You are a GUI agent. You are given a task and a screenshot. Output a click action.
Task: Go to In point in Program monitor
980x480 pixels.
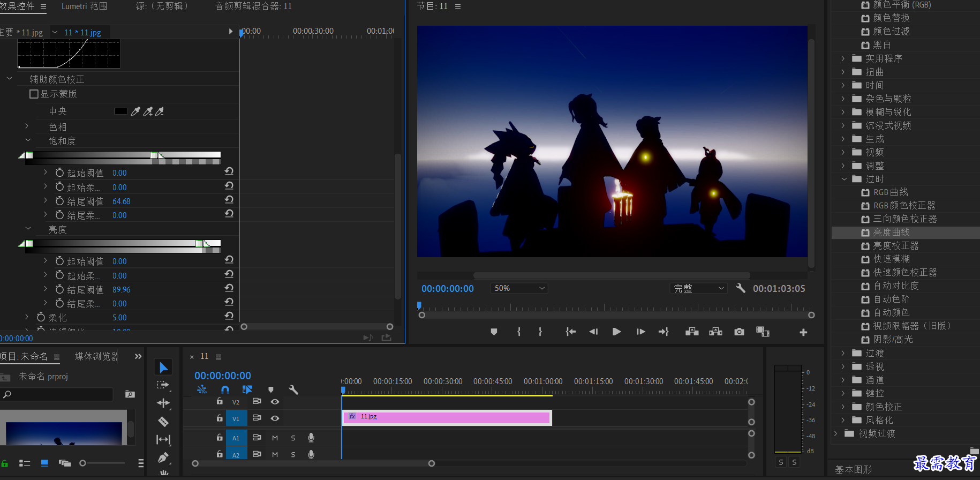571,332
